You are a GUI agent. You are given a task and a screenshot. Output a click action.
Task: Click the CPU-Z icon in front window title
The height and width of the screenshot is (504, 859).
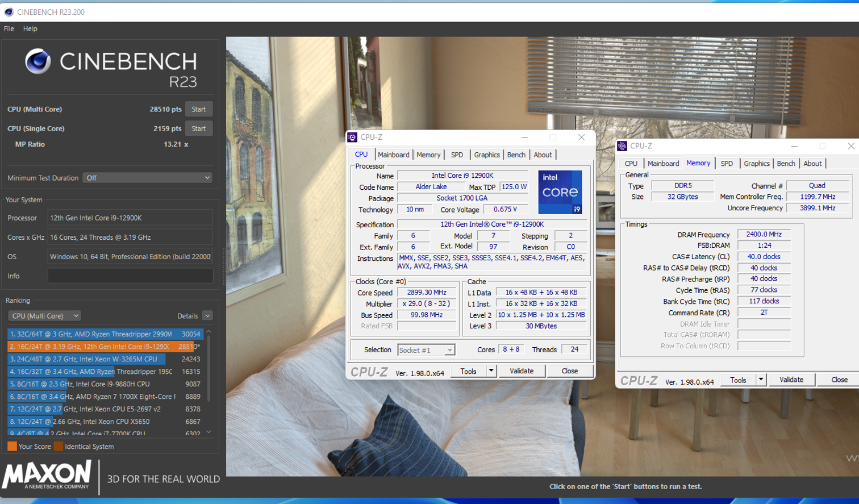click(x=352, y=137)
